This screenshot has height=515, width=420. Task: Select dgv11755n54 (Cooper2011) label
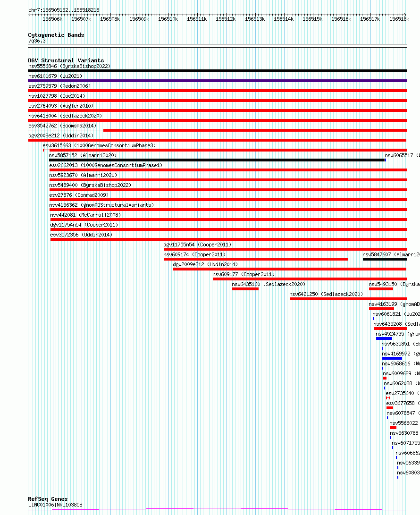point(197,245)
